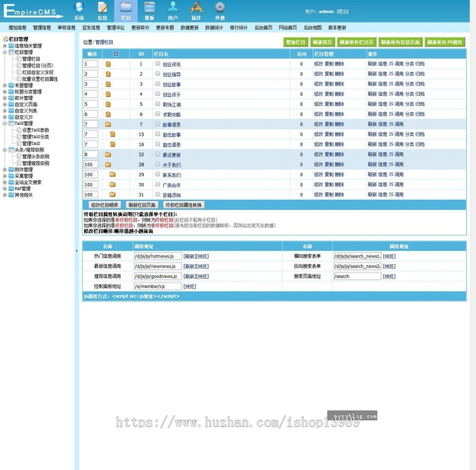Image resolution: width=476 pixels, height=470 pixels.
Task: Tick the checkbox for 职场江湖
Action: 158,104
